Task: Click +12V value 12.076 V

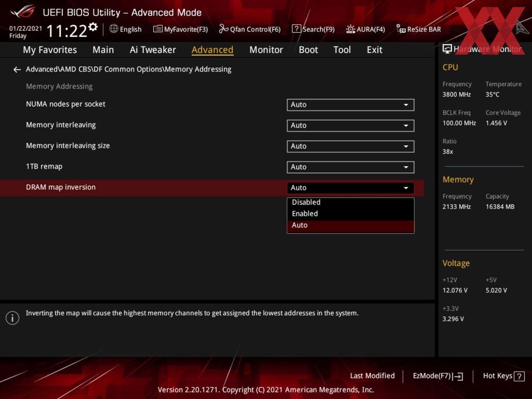Action: coord(455,290)
